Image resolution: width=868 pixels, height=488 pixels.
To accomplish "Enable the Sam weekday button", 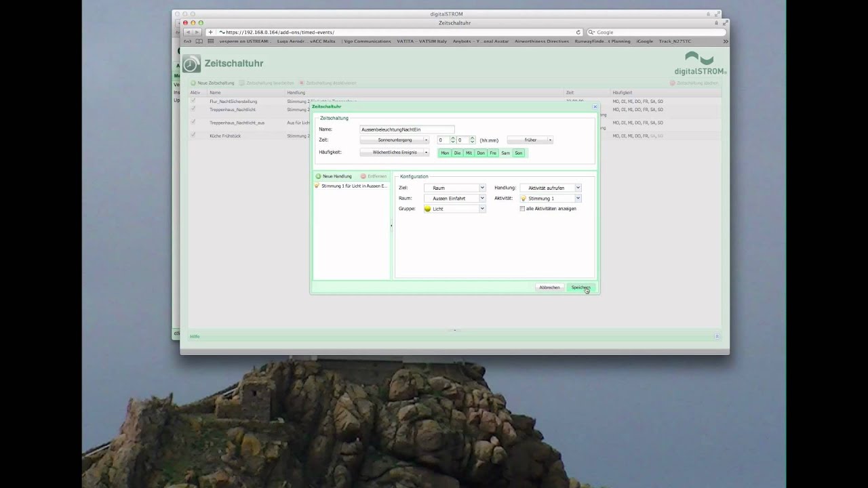I will click(x=505, y=153).
